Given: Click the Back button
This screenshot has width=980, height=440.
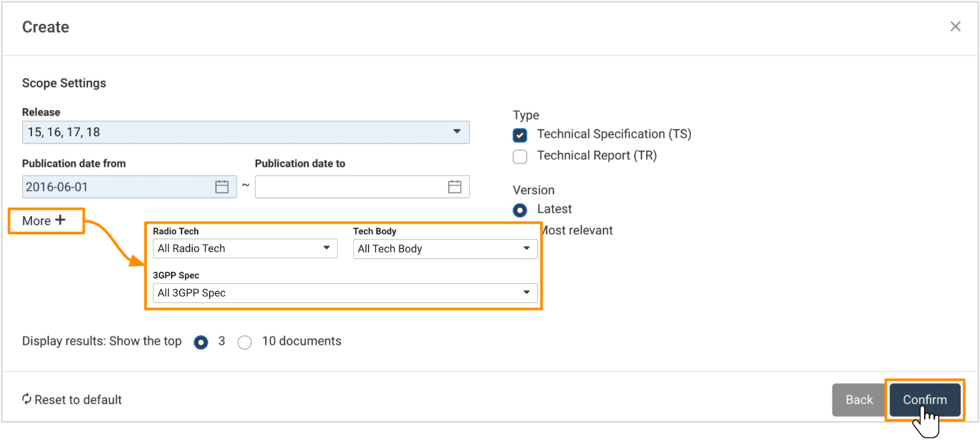Looking at the screenshot, I should (x=859, y=400).
